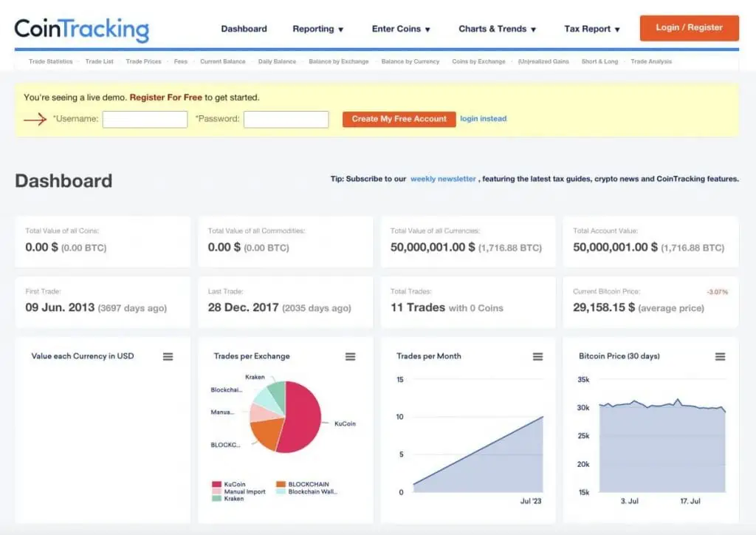Expand the Charts & Trends dropdown
This screenshot has height=535, width=756.
pos(498,29)
